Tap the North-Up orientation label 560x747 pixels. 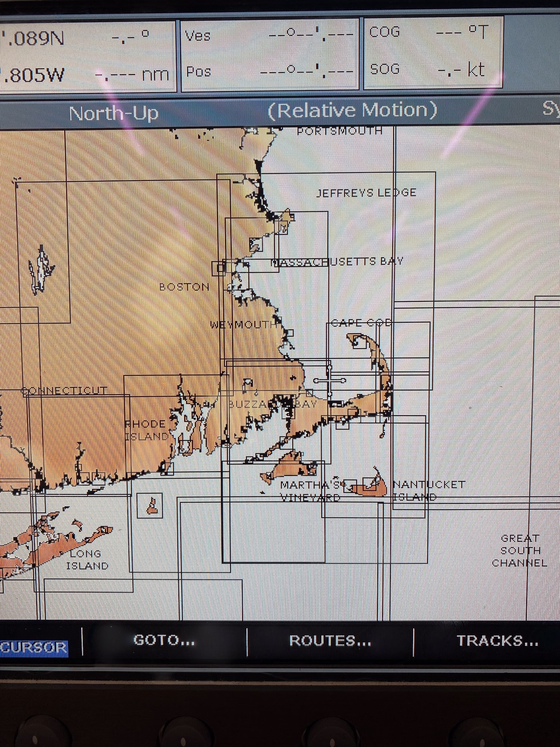click(114, 113)
